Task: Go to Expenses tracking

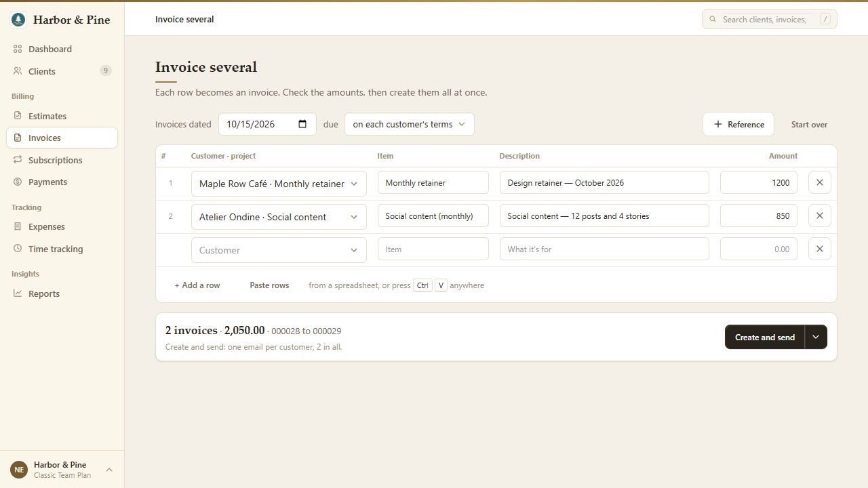Action: [x=62, y=226]
